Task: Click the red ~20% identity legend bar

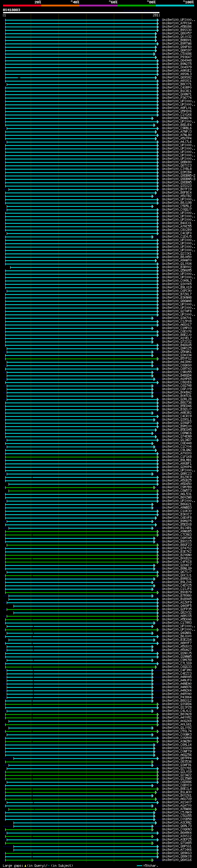Action: [22, 6]
